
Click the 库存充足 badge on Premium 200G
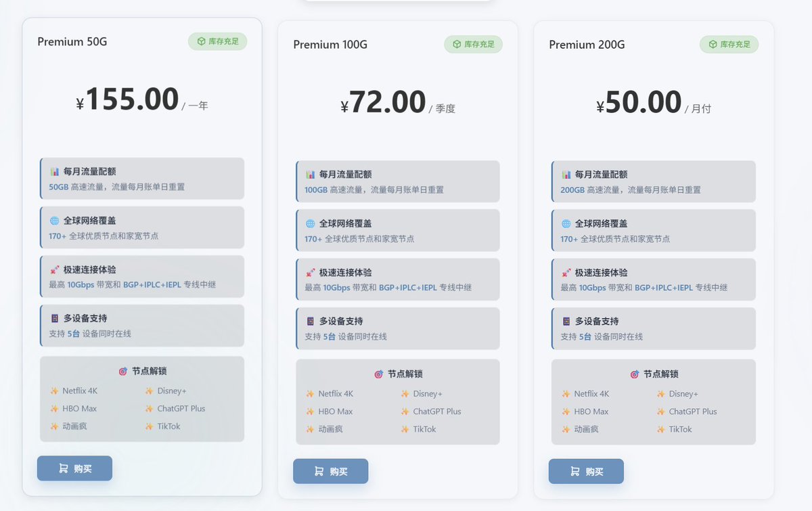point(729,44)
